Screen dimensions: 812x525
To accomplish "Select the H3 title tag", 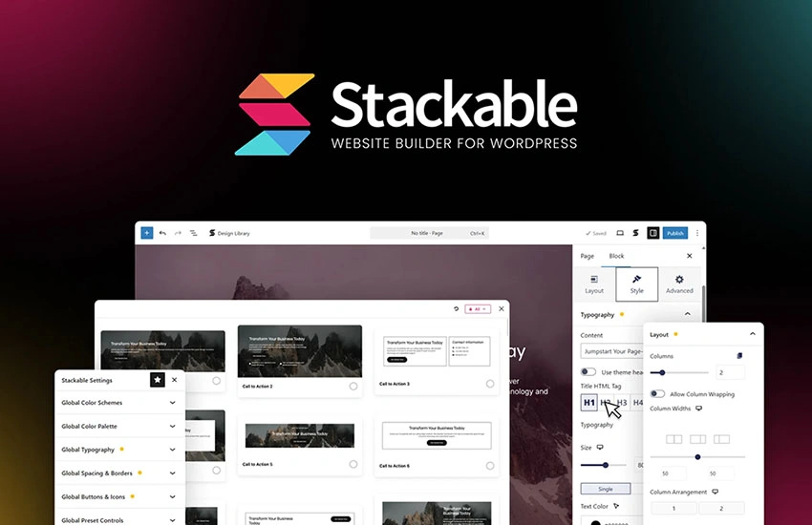I will (622, 403).
